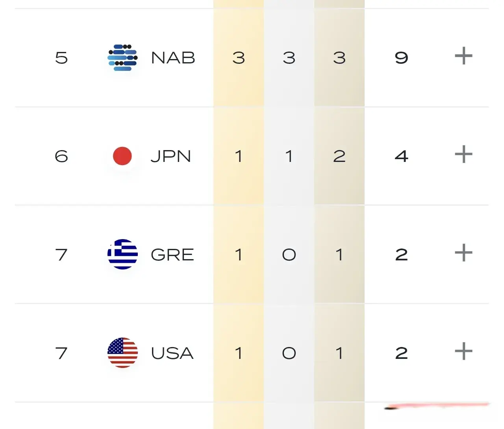Click USA gold medal count 1
The image size is (504, 429).
[239, 353]
